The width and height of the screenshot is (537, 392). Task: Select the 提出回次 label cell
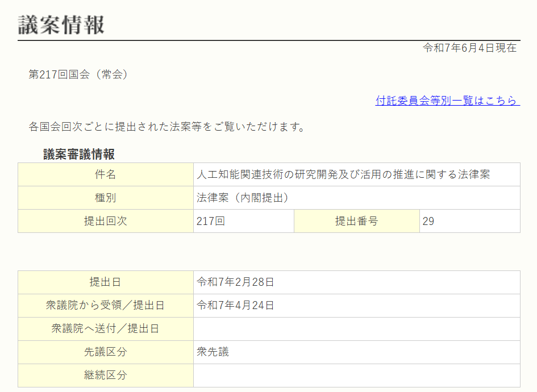point(106,221)
